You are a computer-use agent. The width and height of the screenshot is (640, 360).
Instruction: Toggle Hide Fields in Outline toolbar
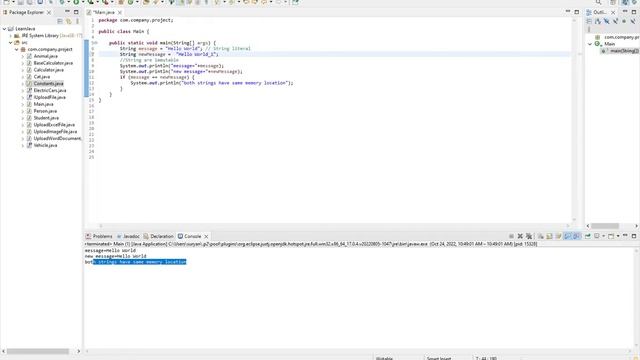tap(607, 21)
